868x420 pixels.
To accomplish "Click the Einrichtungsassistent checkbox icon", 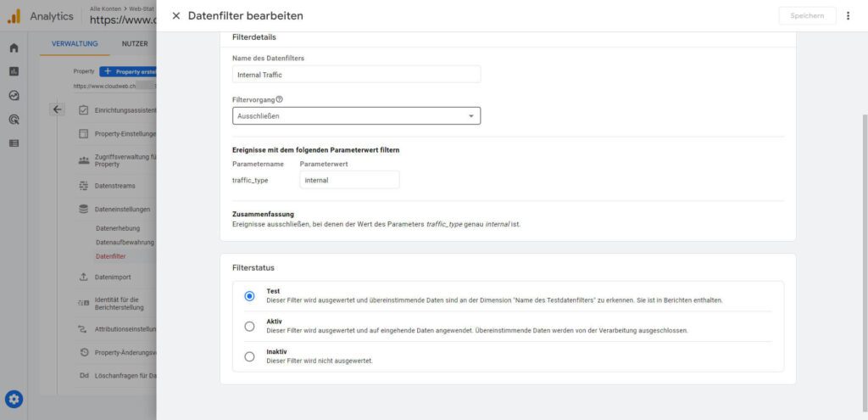I will click(84, 110).
